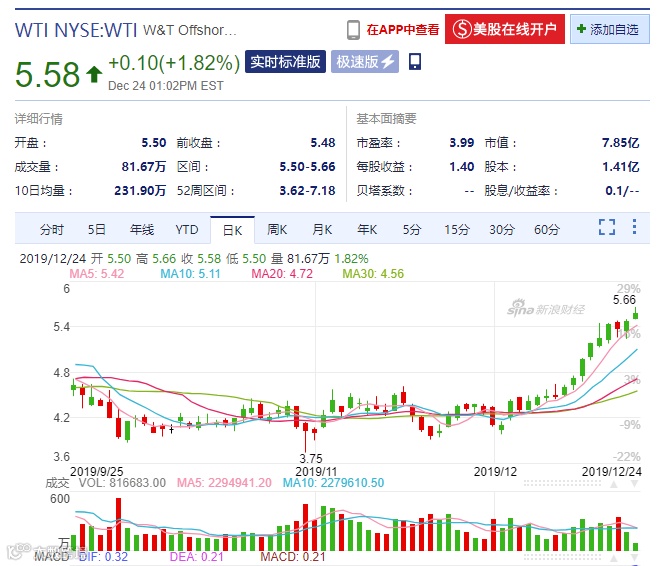Click the 2019/12/24 date axis label

pos(612,471)
